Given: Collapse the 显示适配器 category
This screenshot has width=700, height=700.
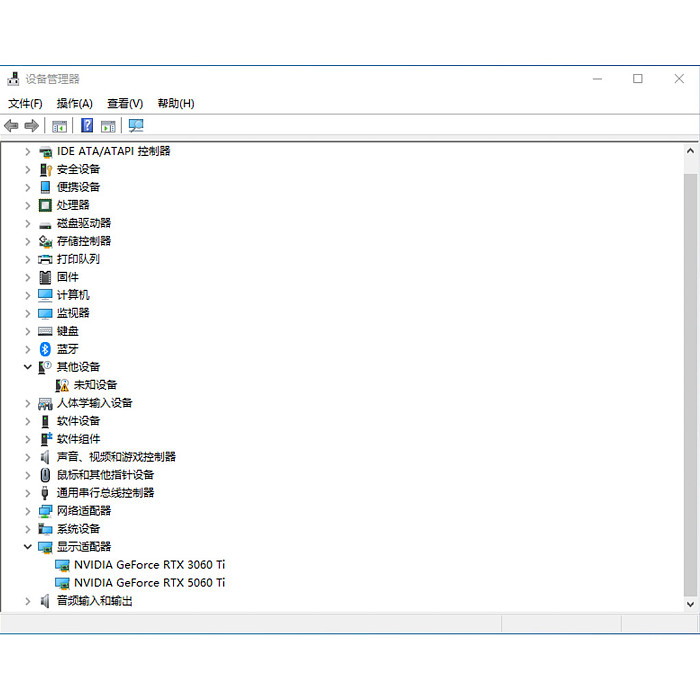Looking at the screenshot, I should pos(28,546).
